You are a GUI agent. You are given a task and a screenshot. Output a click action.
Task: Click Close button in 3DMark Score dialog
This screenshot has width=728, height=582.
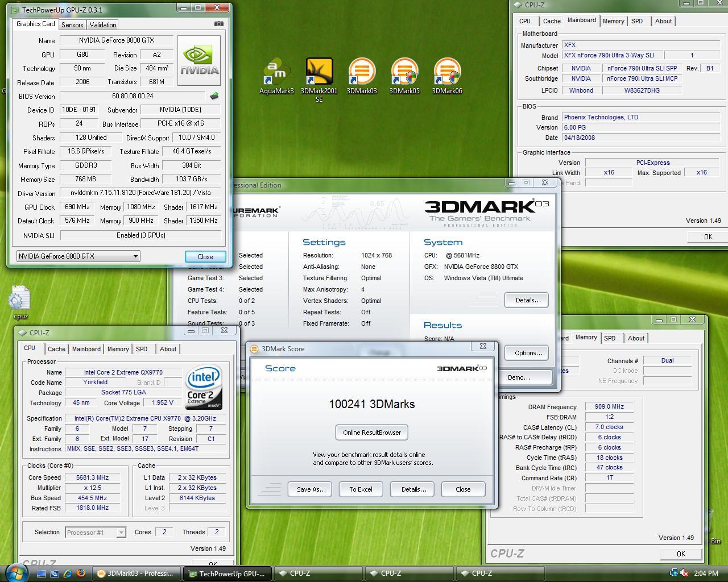pos(464,489)
